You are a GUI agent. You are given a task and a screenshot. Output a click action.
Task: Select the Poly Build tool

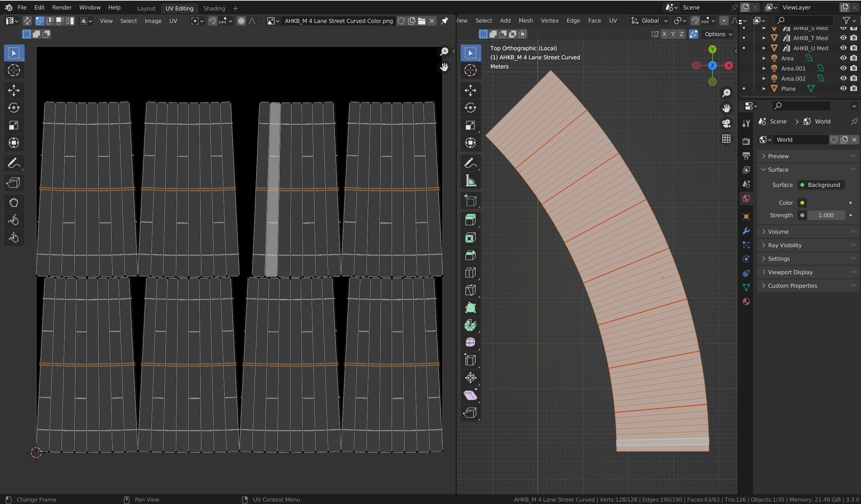coord(470,308)
